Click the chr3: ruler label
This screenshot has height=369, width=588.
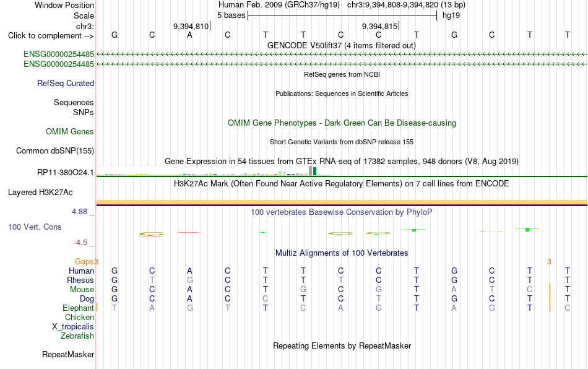(x=85, y=26)
